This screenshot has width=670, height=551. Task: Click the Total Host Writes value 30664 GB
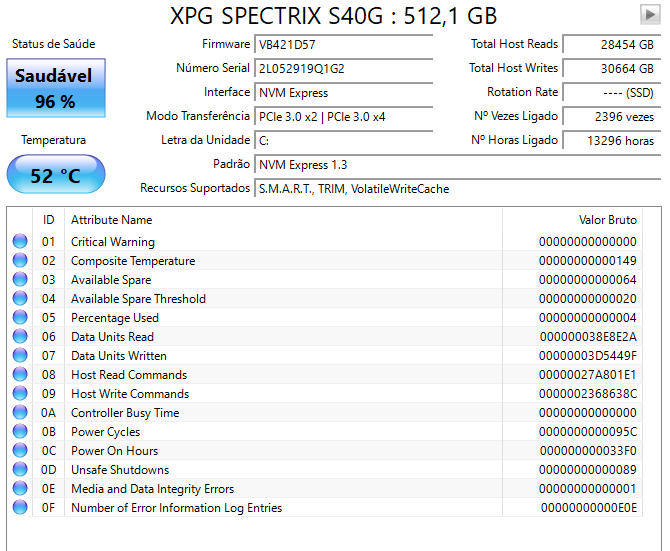pos(612,68)
